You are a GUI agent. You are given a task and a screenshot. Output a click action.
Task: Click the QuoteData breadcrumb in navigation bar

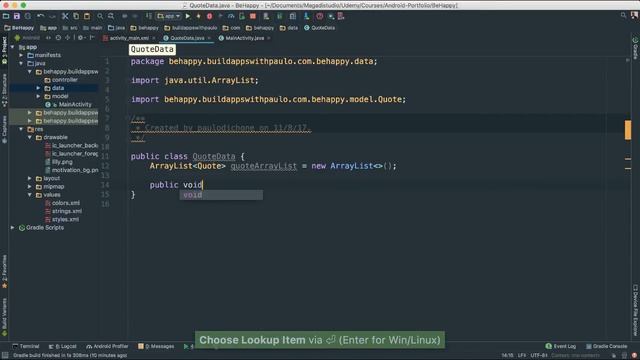click(319, 28)
